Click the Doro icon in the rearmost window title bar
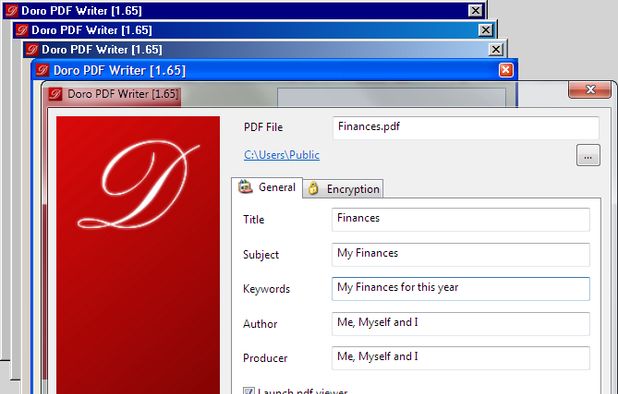 pyautogui.click(x=12, y=11)
